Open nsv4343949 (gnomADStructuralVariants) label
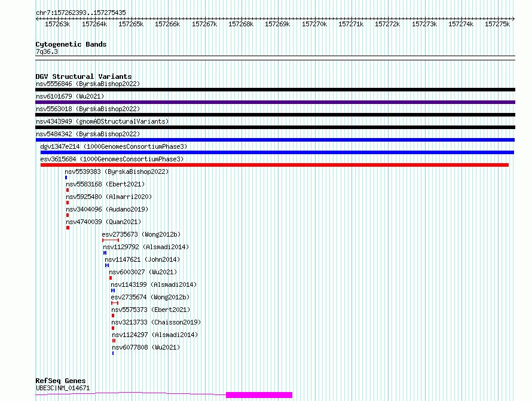Viewport: 532px width, 401px height. click(x=102, y=121)
